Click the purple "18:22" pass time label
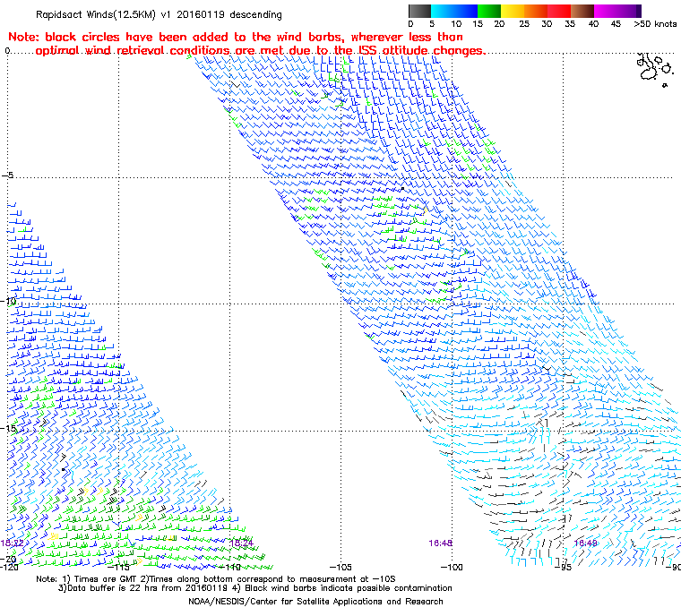 tap(13, 543)
